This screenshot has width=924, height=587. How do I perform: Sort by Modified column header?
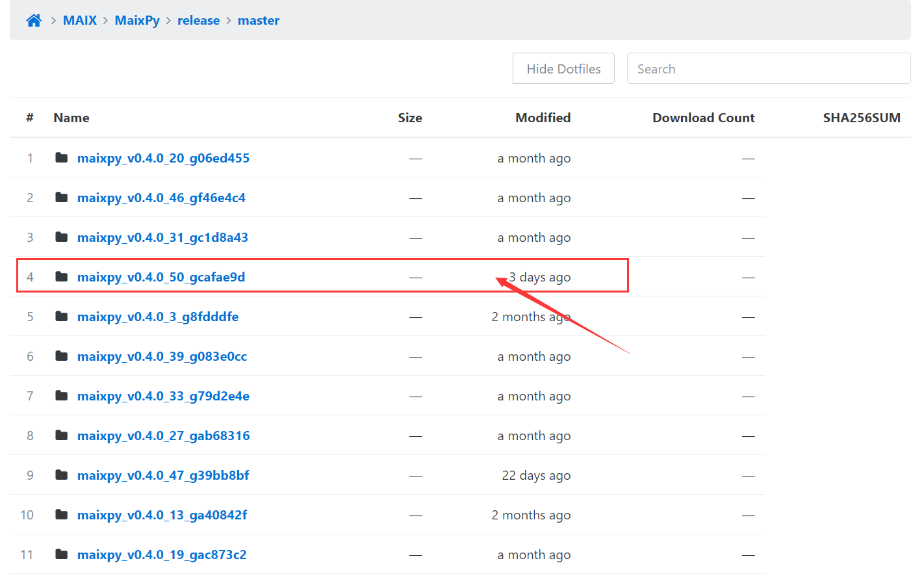click(543, 118)
